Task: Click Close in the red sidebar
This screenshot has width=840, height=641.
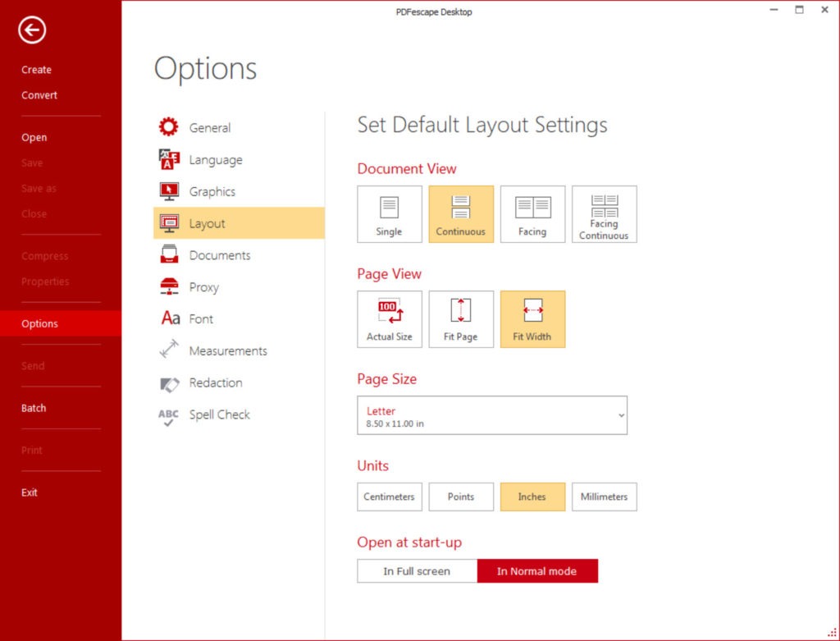Action: click(34, 214)
